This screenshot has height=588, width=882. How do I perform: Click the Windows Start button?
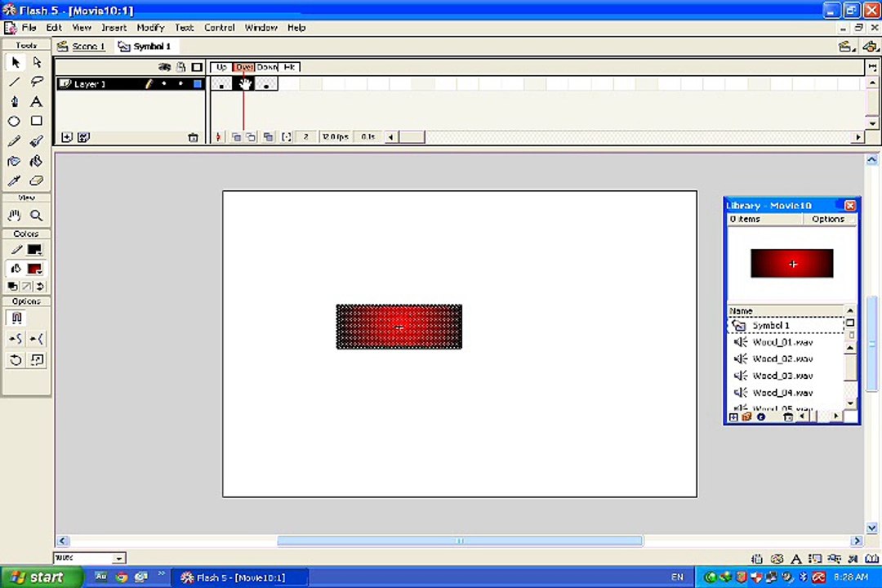tap(42, 577)
